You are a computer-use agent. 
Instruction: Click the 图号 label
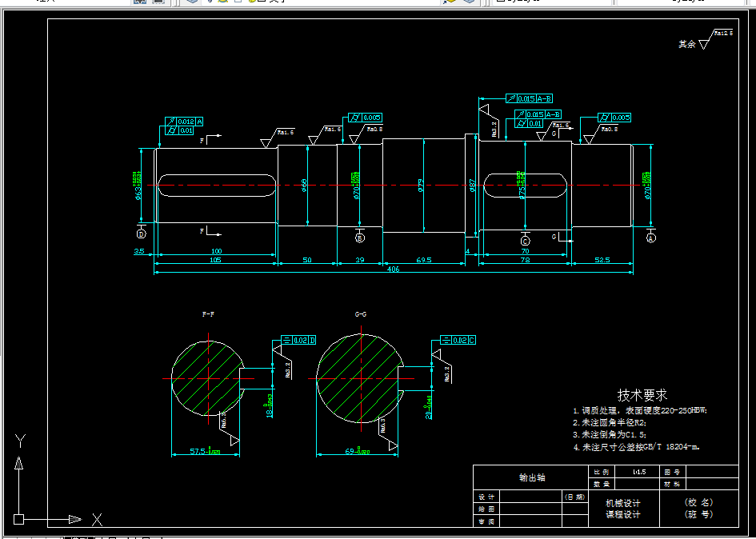(672, 472)
